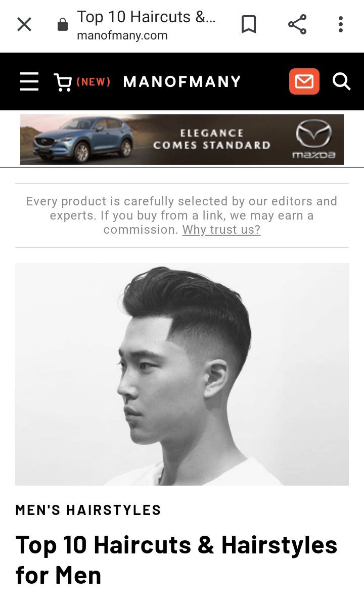The height and width of the screenshot is (601, 364).
Task: Open the men's haircut hero photo
Action: coord(182,374)
